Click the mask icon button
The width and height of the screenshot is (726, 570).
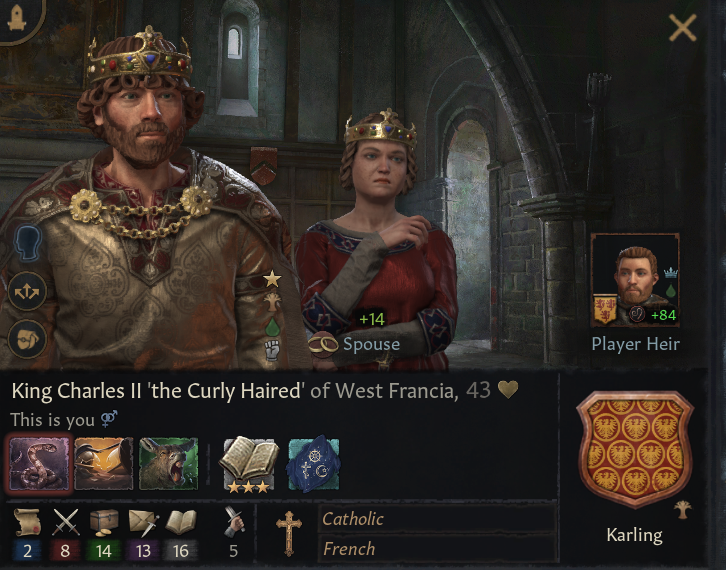pos(27,339)
